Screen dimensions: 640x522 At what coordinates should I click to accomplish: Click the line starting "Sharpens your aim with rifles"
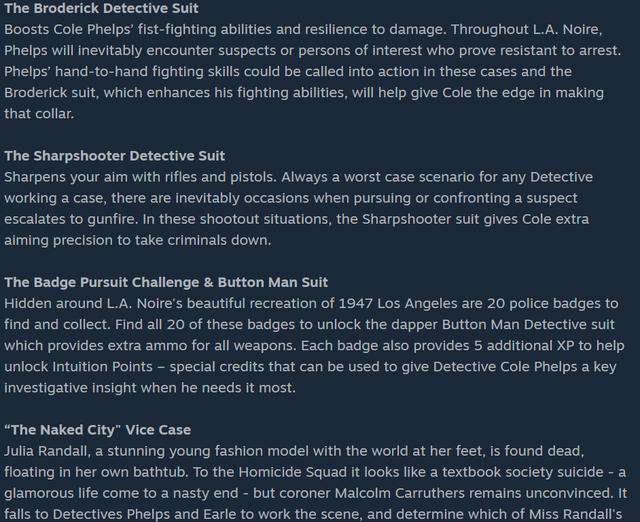click(x=298, y=177)
